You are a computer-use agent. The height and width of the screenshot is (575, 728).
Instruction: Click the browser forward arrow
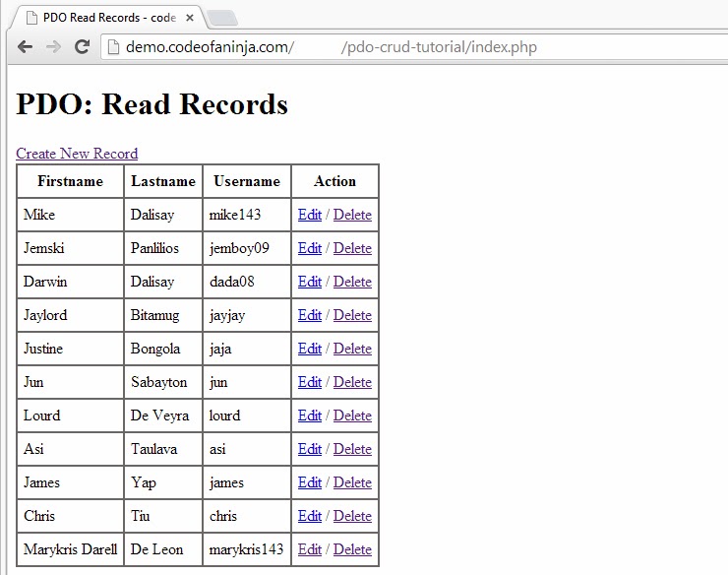click(53, 47)
